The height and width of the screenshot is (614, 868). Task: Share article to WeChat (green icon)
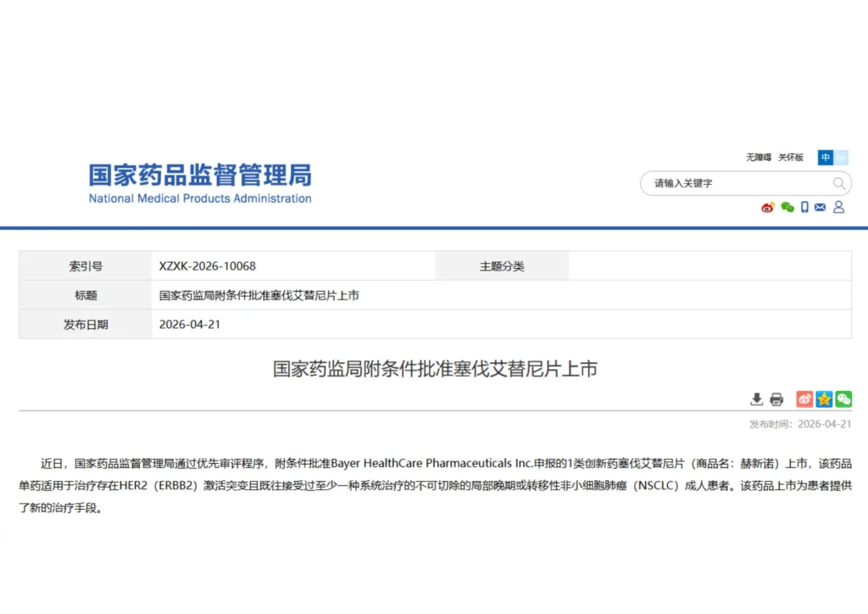843,399
